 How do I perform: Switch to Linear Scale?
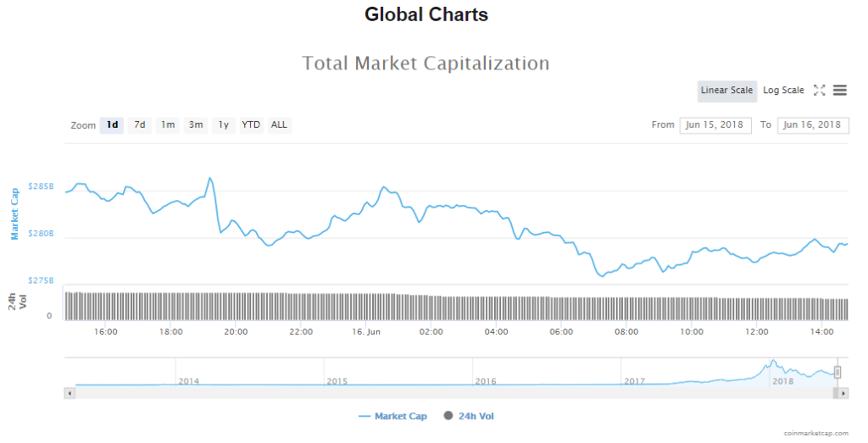(726, 91)
